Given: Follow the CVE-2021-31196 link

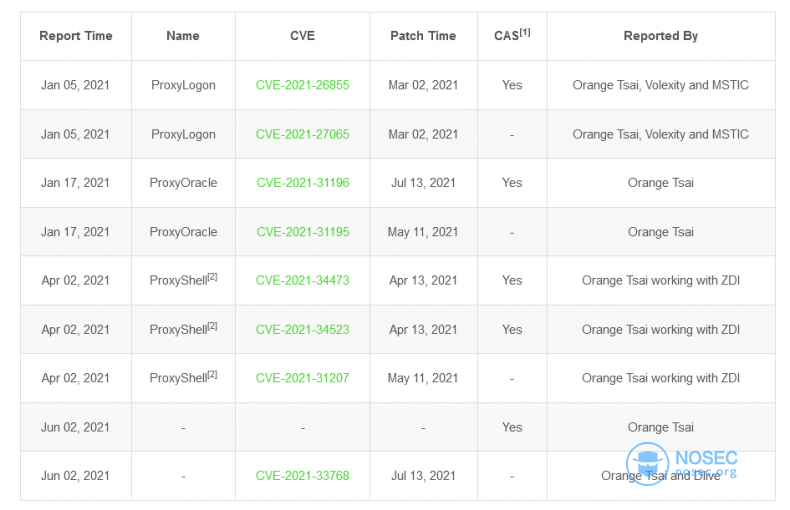Looking at the screenshot, I should 303,183.
